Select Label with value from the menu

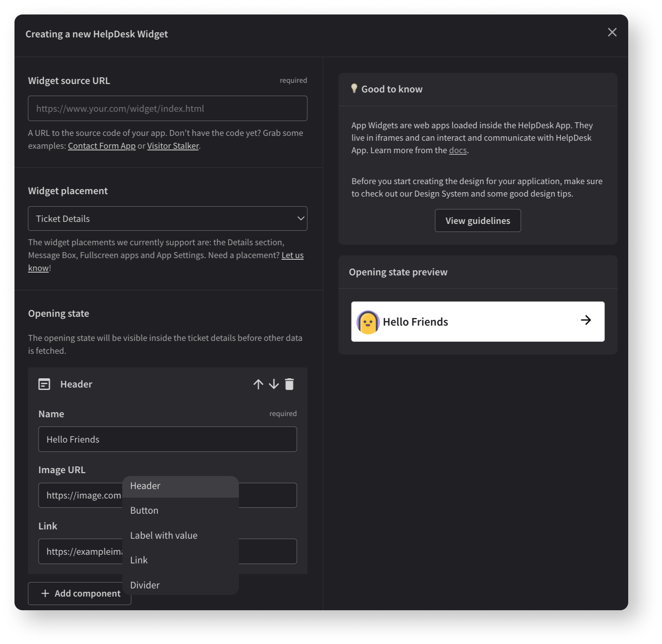[x=163, y=535]
